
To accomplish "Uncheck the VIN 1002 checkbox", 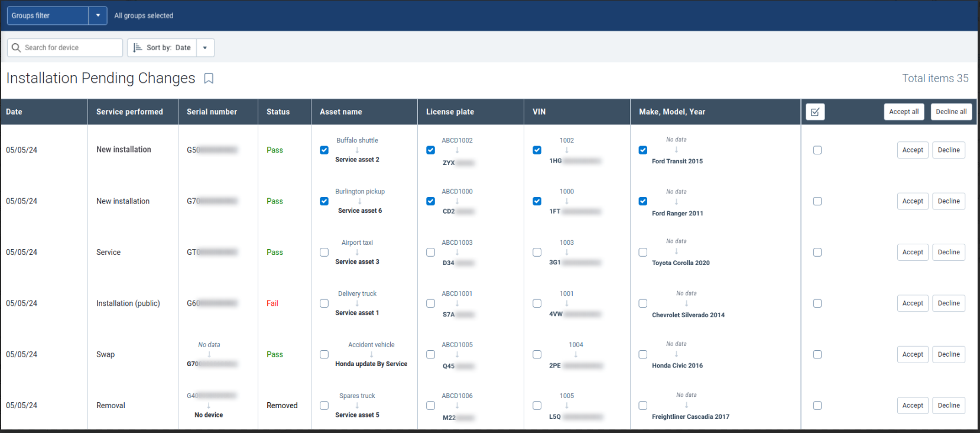I will click(x=537, y=150).
